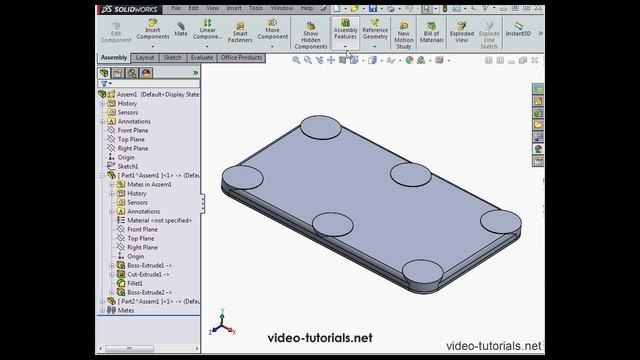The width and height of the screenshot is (640, 360).
Task: Click the Zoom to Area icon
Action: (308, 60)
